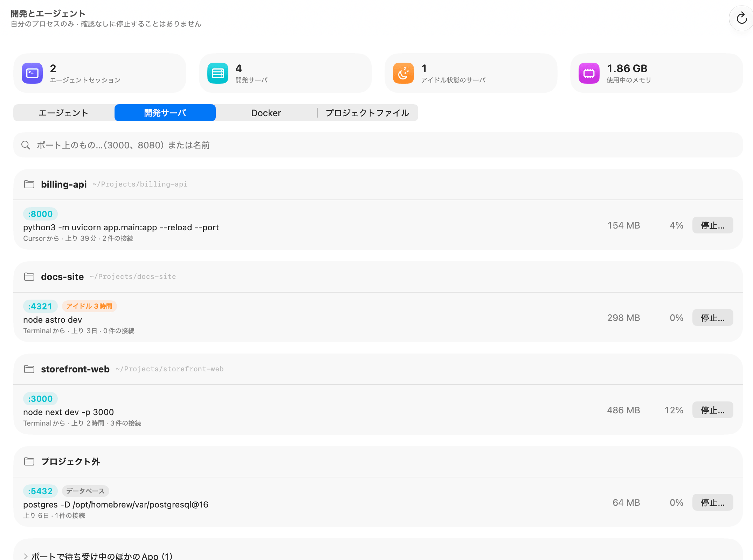Stop the astro dev server on 4321
753x560 pixels.
coord(713,317)
